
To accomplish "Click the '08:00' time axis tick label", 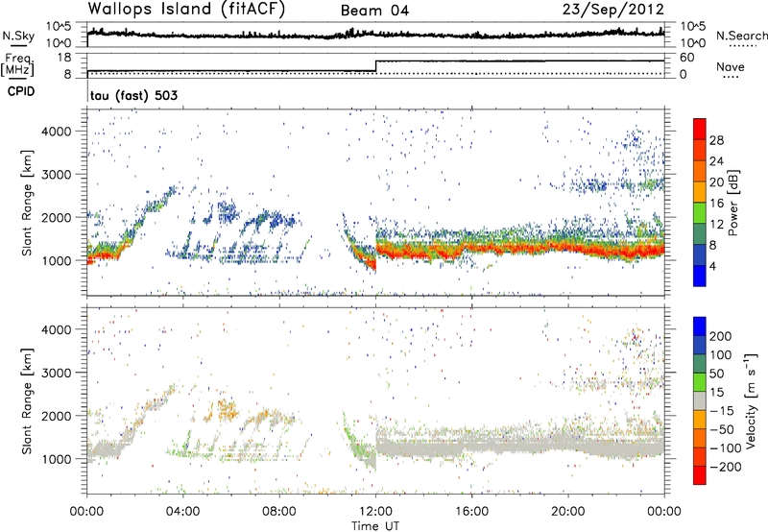I will pos(279,512).
